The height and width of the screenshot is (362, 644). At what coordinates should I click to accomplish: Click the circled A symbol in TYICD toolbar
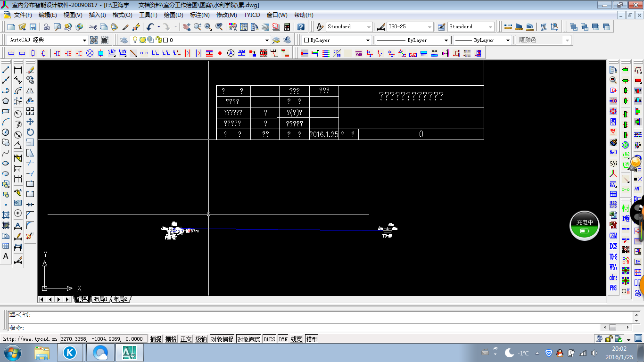[231, 53]
